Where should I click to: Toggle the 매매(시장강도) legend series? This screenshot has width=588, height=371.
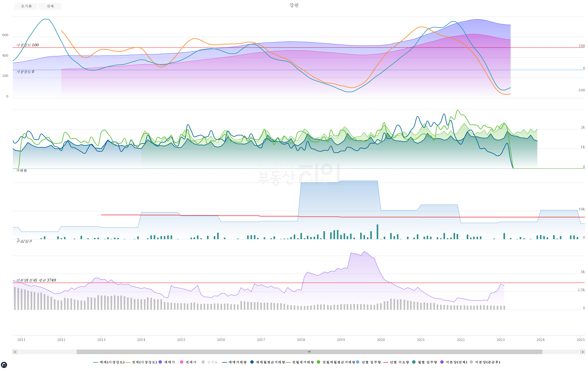point(112,362)
